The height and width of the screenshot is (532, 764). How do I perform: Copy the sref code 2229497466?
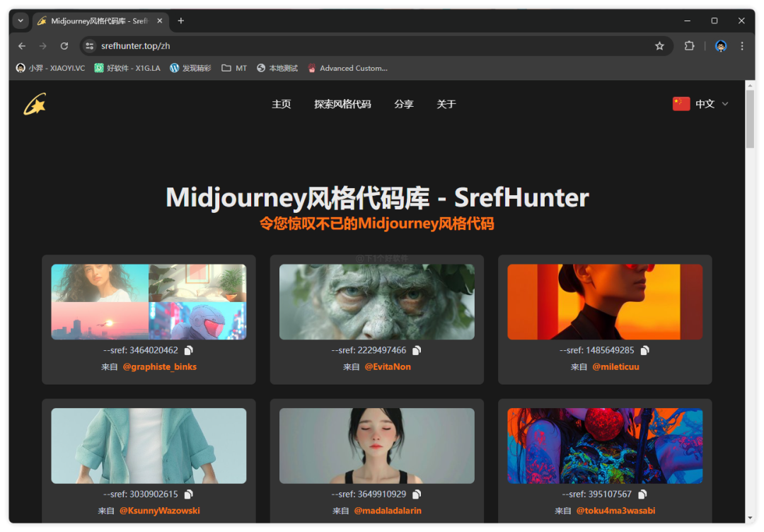pos(417,350)
